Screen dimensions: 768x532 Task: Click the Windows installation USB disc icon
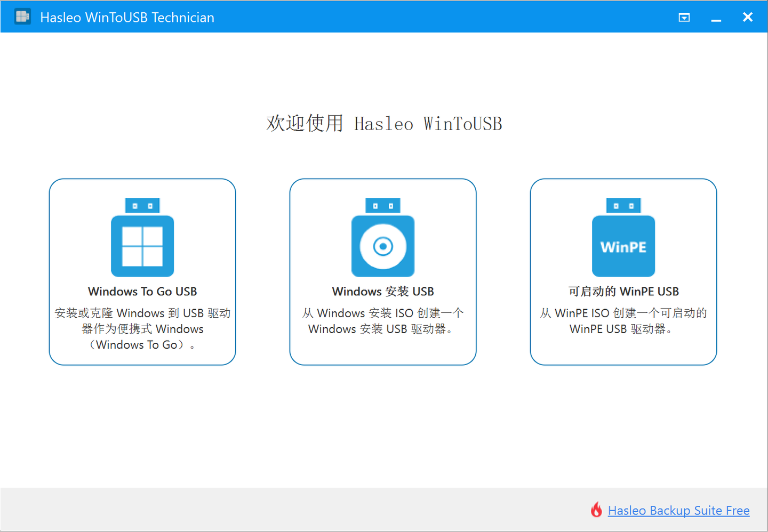pyautogui.click(x=383, y=237)
